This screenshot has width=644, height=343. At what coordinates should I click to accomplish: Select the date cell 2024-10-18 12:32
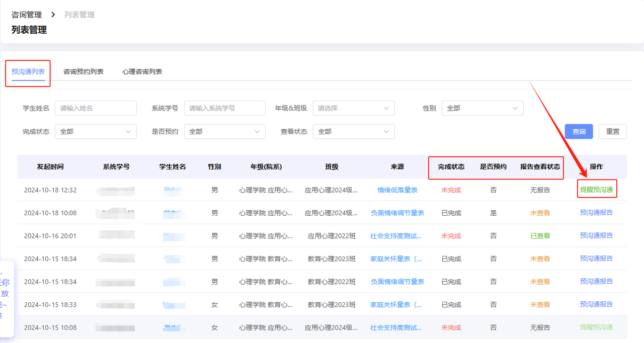(x=50, y=190)
